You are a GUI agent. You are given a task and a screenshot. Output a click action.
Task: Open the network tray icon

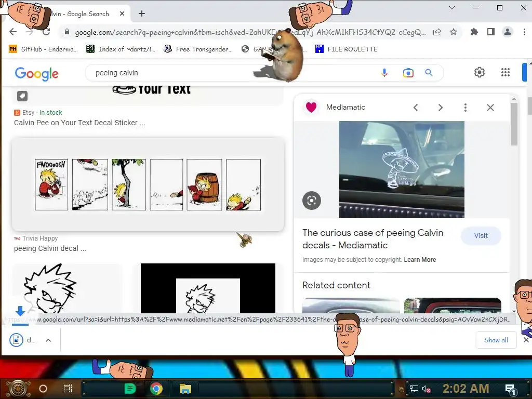point(414,389)
